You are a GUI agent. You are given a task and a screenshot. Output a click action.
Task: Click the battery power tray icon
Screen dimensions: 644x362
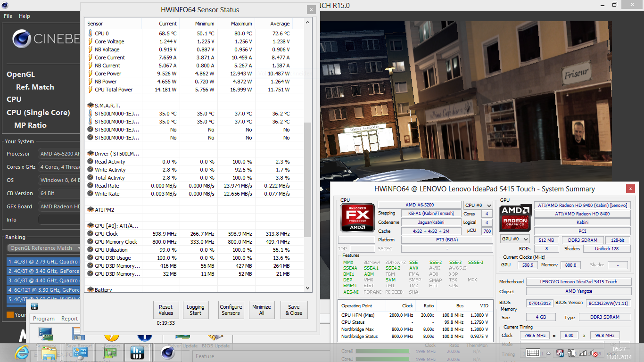pyautogui.click(x=571, y=353)
